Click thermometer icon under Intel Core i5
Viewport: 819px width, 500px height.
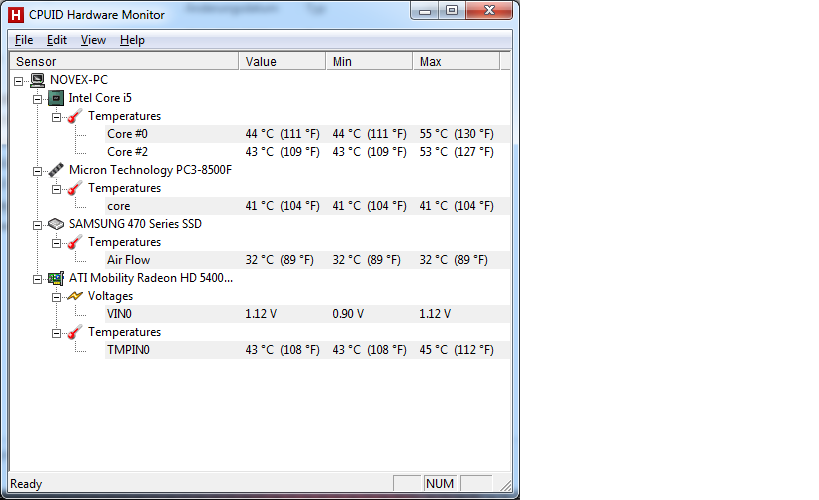75,116
